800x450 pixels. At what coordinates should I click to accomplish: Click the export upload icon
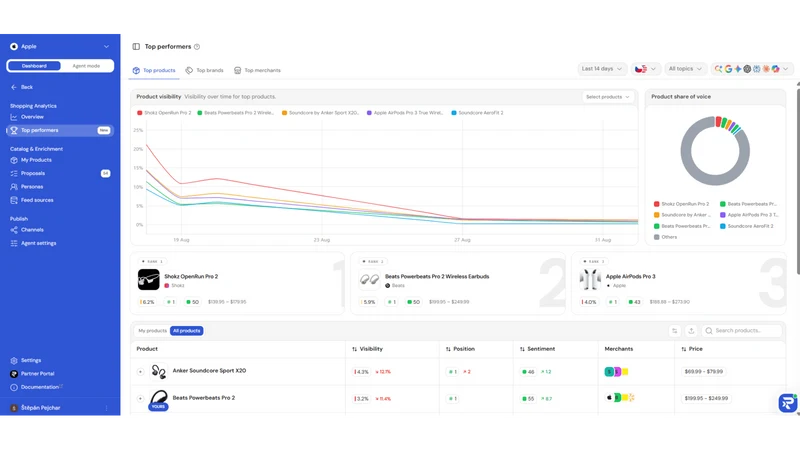(x=691, y=331)
